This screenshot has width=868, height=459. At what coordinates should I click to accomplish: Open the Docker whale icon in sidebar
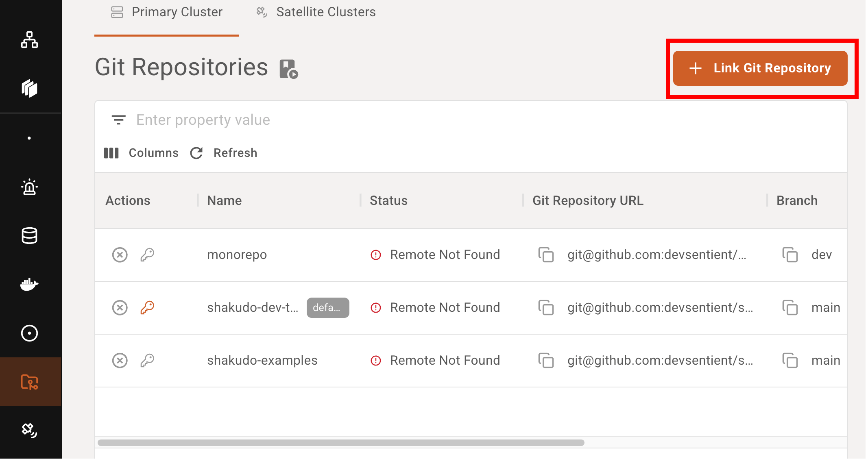coord(29,284)
